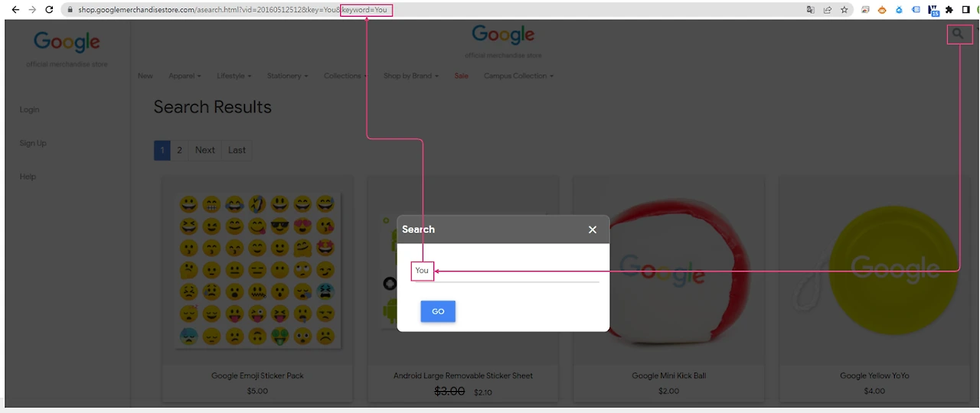Viewport: 980px width, 413px height.
Task: Click the $4.00 price under Yellow YoYo
Action: tap(874, 391)
